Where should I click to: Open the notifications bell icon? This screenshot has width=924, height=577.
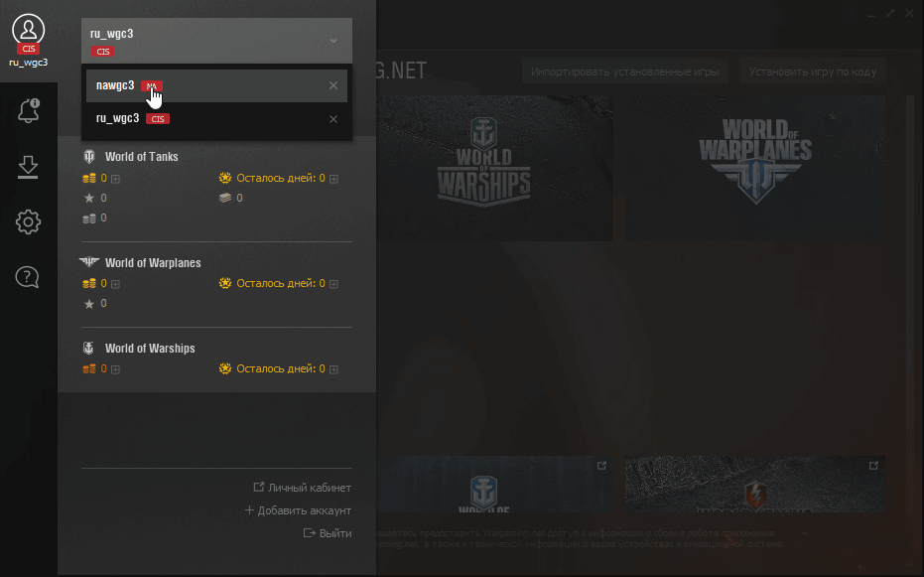pos(28,110)
